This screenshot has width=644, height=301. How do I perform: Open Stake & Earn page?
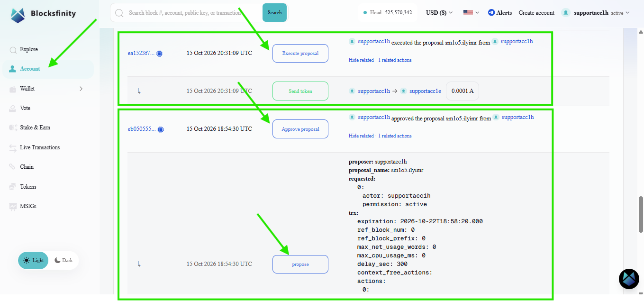pos(35,128)
